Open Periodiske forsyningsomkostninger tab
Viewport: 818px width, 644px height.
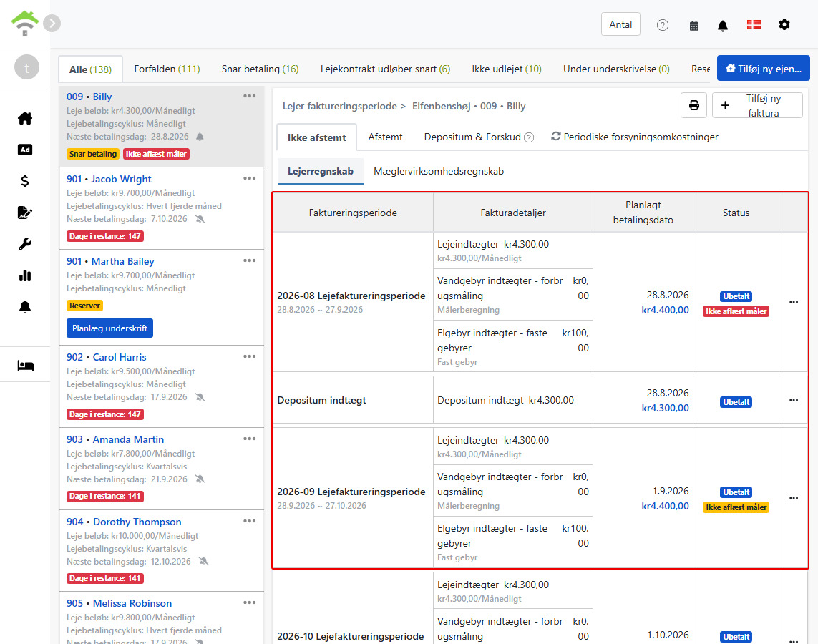click(634, 137)
